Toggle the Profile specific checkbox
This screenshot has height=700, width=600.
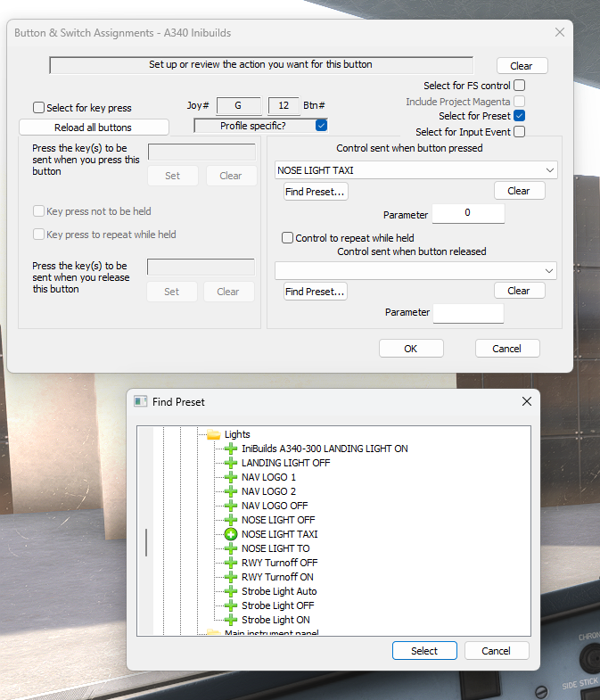point(321,126)
